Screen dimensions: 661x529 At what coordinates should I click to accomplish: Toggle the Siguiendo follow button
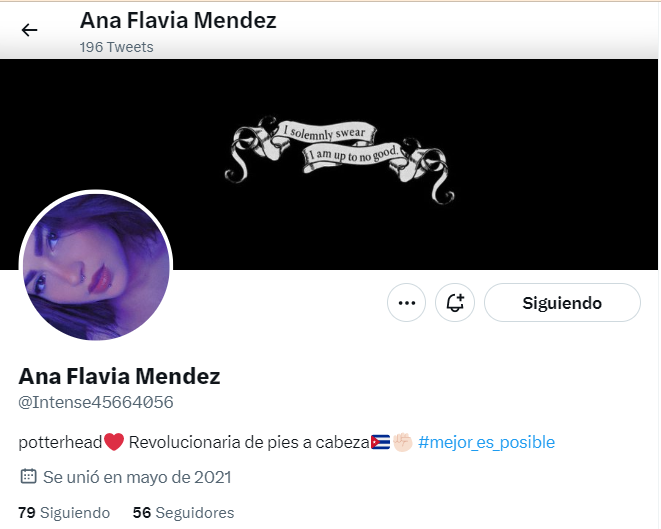pyautogui.click(x=562, y=303)
